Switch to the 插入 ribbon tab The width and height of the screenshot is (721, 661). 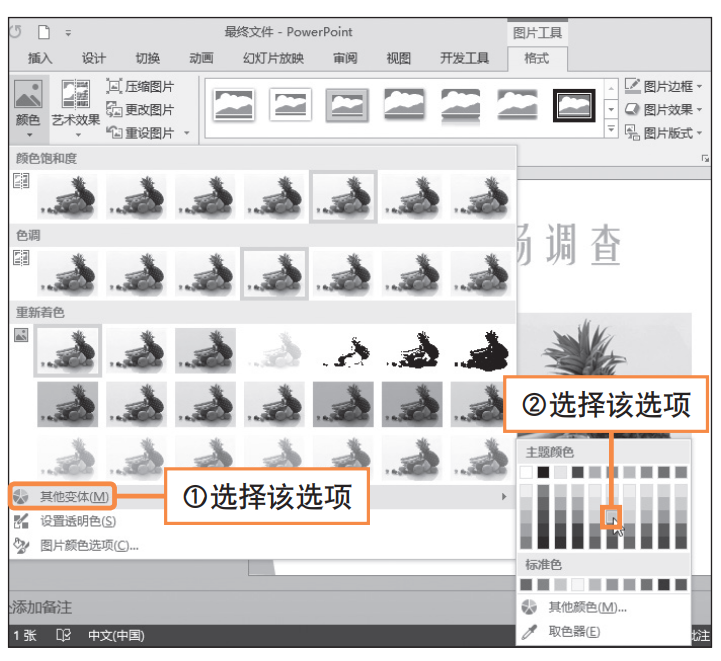[x=40, y=58]
